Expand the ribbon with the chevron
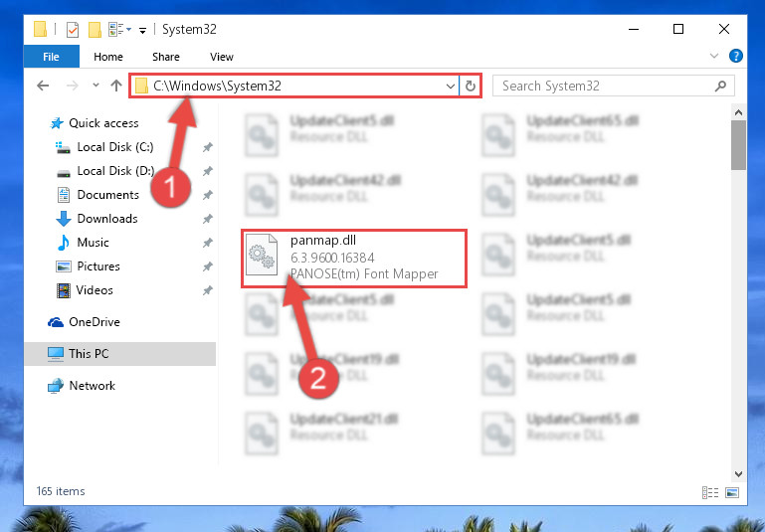 [x=714, y=56]
